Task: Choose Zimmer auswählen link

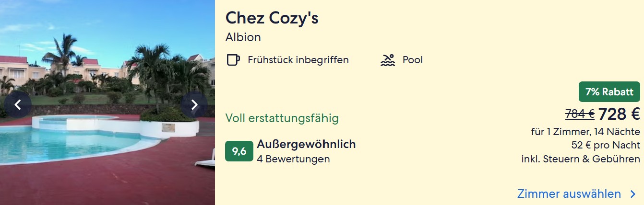Action: click(569, 194)
